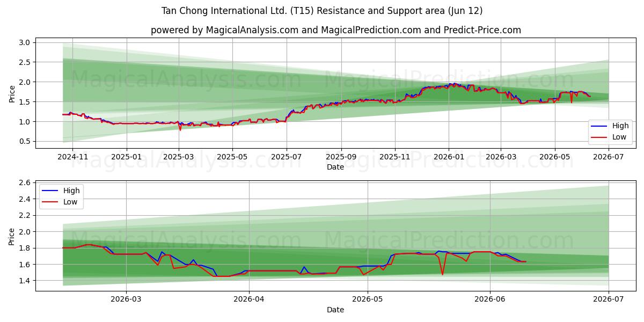Click the top chart's '2026-01' date tick
This screenshot has height=322, width=644.
pos(449,158)
